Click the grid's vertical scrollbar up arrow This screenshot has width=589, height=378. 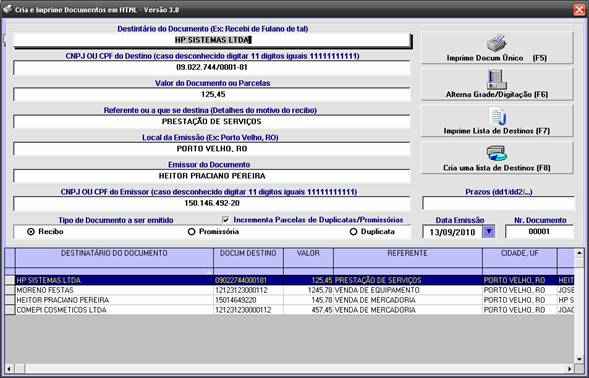tap(579, 253)
